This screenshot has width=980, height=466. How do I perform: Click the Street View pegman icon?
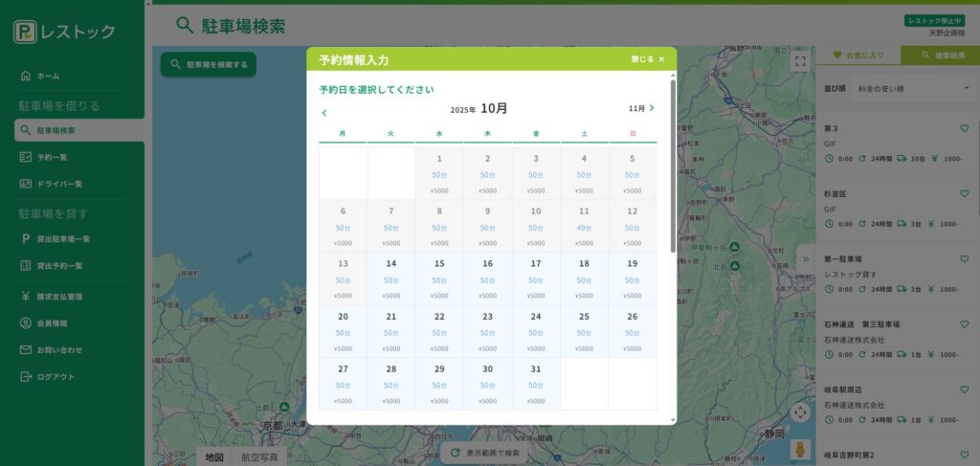click(800, 448)
